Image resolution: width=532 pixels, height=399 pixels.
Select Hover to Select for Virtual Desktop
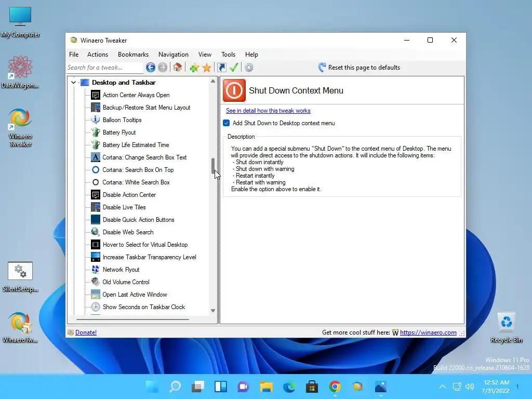(x=145, y=245)
